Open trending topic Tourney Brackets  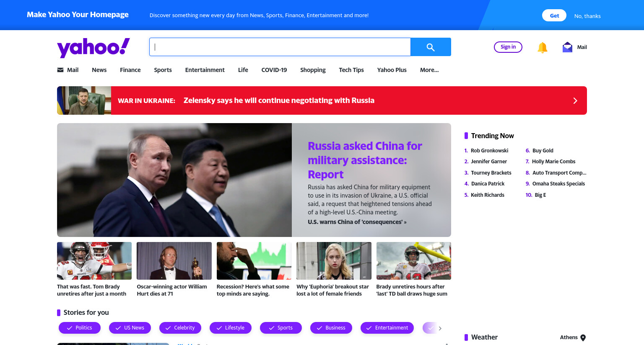click(x=491, y=173)
